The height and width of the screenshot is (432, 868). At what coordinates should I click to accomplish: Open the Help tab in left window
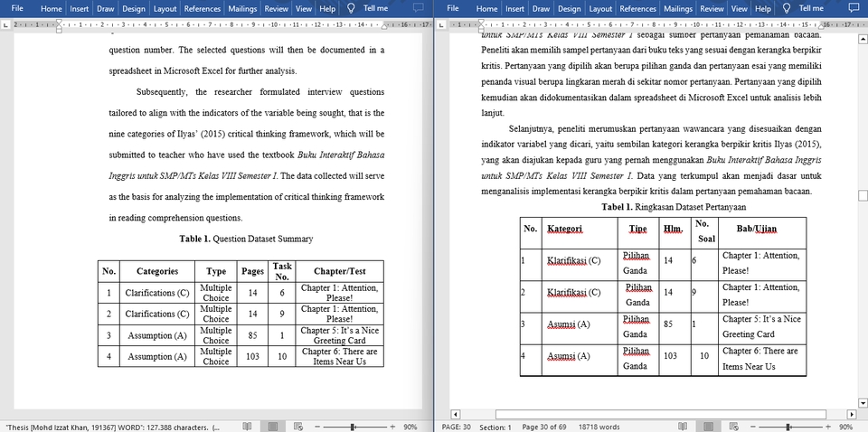tap(327, 8)
